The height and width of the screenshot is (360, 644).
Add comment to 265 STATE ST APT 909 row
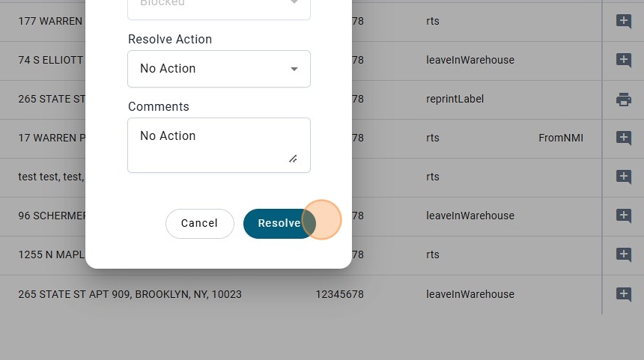[x=624, y=294]
